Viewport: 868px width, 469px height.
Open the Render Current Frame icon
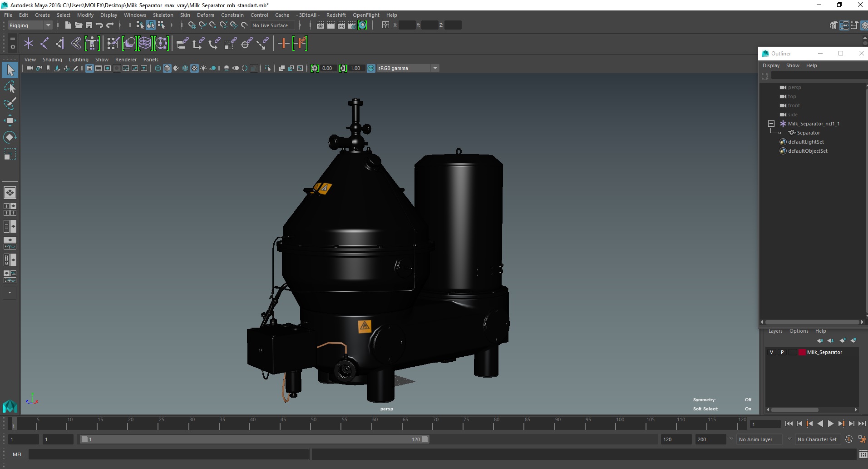[331, 25]
